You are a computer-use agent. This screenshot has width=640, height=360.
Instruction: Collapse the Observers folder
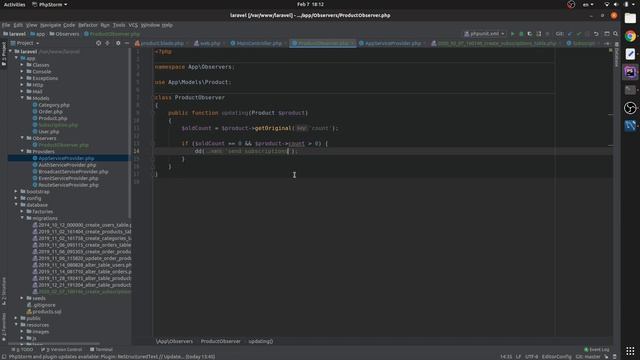22,138
